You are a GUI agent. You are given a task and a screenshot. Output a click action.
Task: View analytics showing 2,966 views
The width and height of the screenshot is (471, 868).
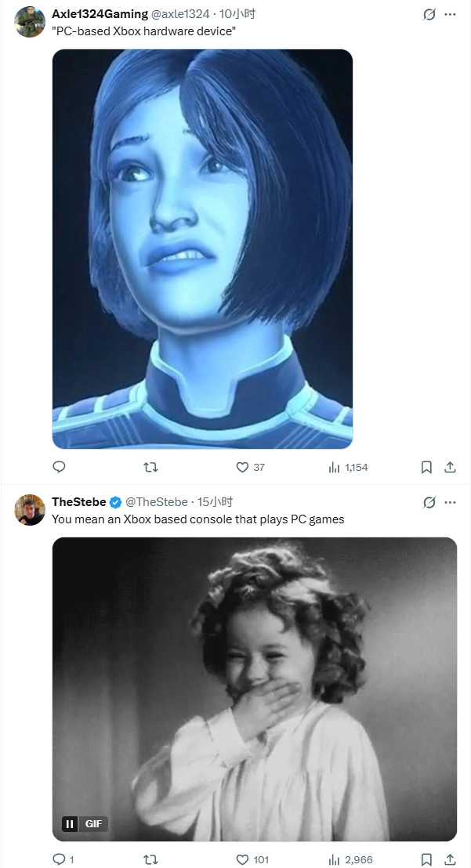coord(335,859)
